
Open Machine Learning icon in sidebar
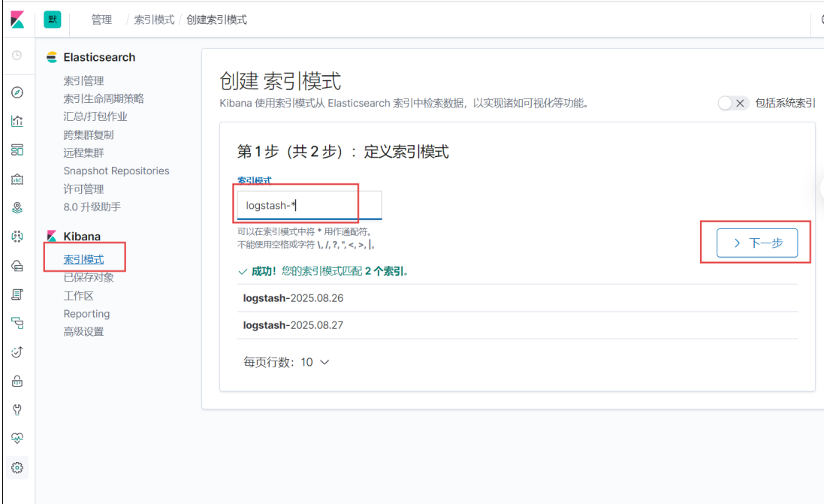point(17,237)
